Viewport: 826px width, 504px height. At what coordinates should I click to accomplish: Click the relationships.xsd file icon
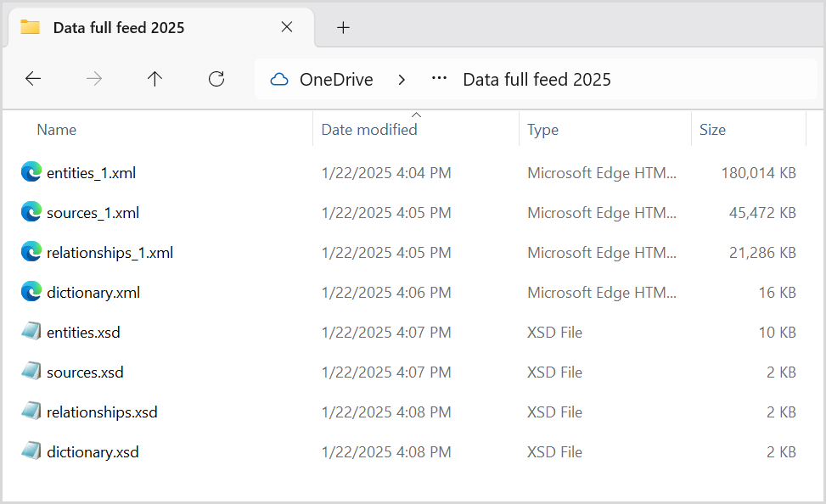pyautogui.click(x=30, y=412)
